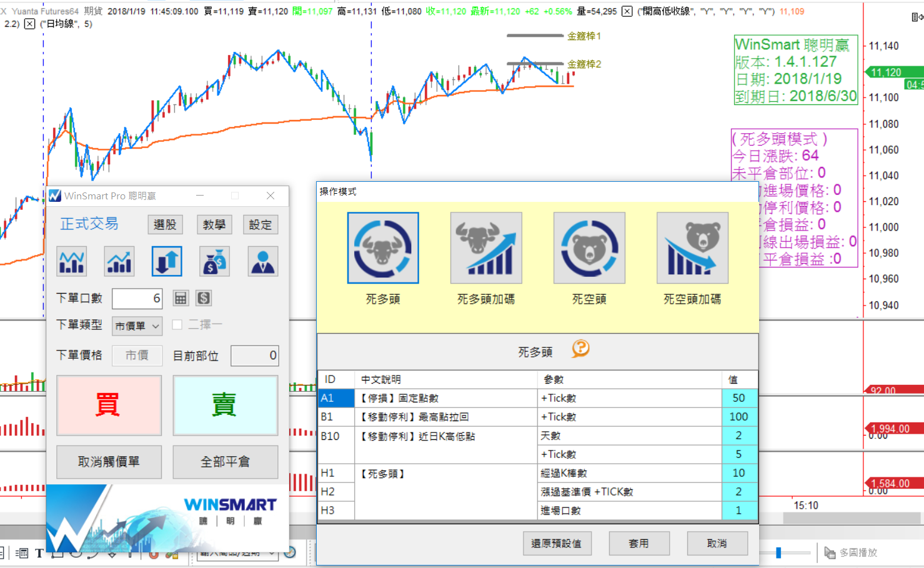
Task: Select value 100 in row B1
Action: 739,417
